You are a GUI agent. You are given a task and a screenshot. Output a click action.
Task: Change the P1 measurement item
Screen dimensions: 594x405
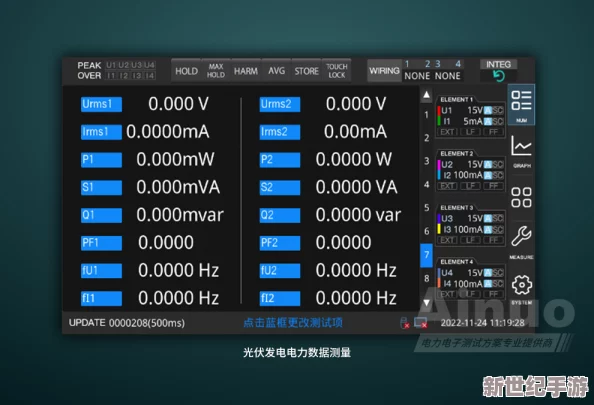(101, 160)
